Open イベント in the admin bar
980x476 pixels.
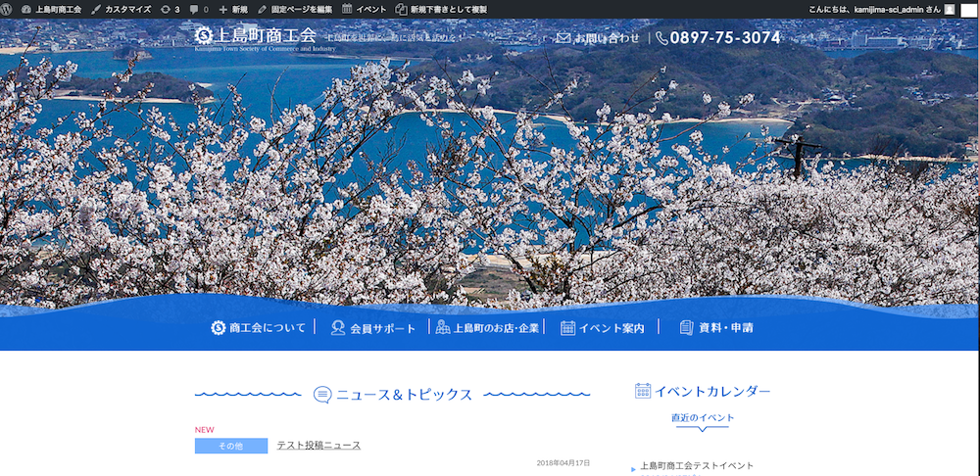[x=365, y=9]
